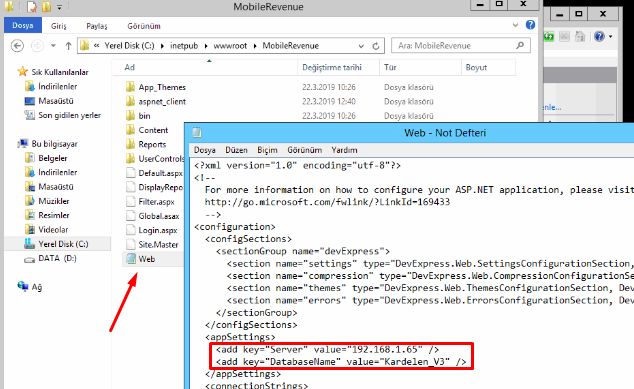
Task: Click the 22.3.2019 12:40 date of aspnet_client
Action: pyautogui.click(x=329, y=101)
